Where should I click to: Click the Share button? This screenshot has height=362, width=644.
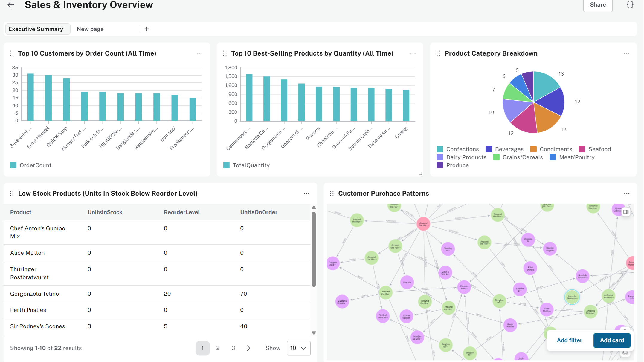(x=598, y=5)
